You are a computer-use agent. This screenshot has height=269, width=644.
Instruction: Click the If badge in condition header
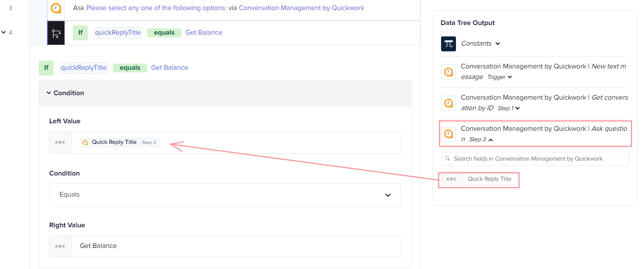(46, 68)
